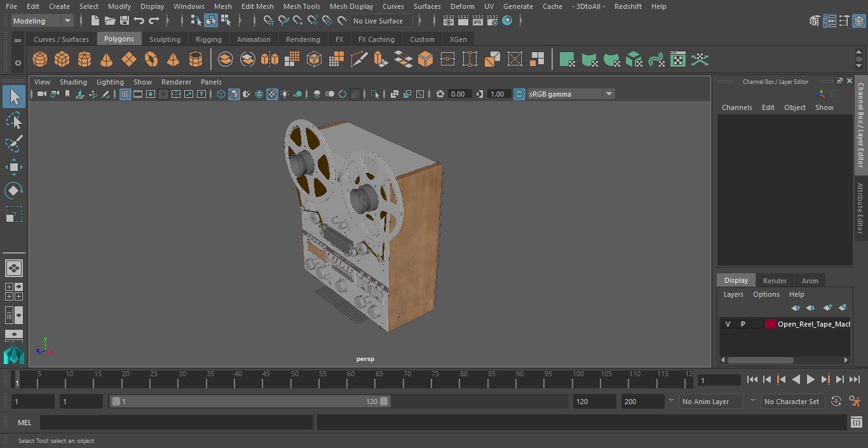Image resolution: width=868 pixels, height=448 pixels.
Task: Select the Open_Reel_Tape_Mach layer
Action: (x=813, y=324)
